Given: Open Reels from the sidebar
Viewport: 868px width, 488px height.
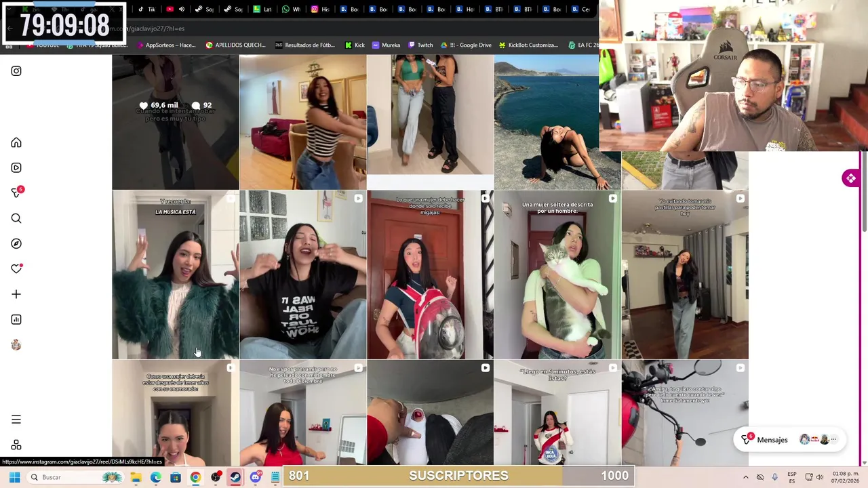Looking at the screenshot, I should [x=16, y=168].
